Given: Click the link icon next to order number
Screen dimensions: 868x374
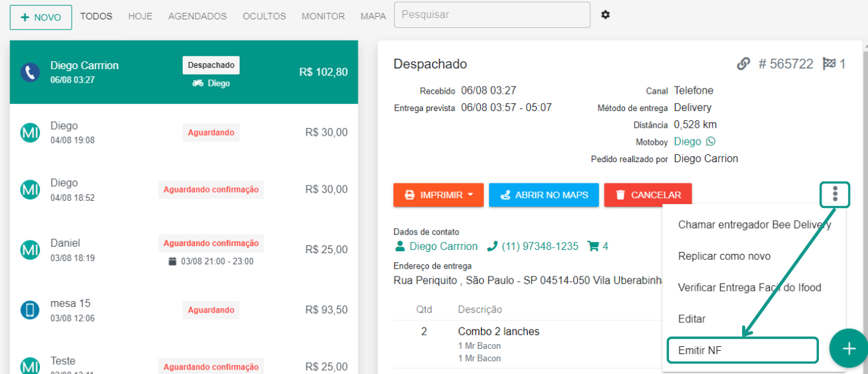Looking at the screenshot, I should [743, 64].
